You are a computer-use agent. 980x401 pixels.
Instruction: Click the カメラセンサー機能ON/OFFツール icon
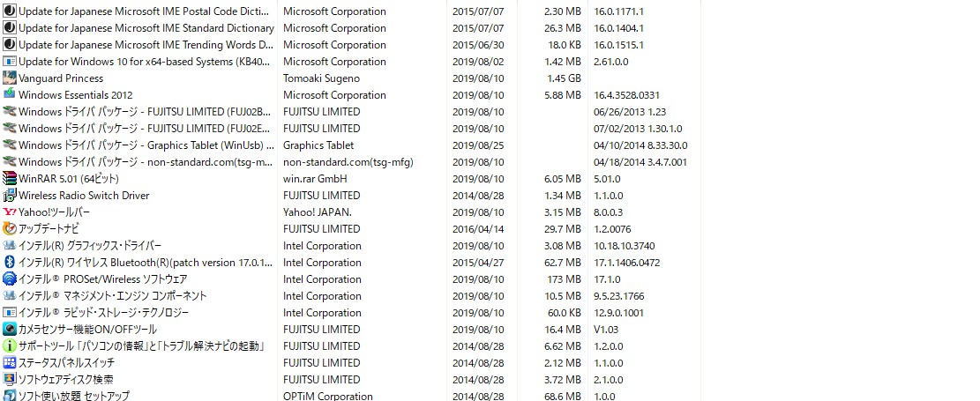click(x=10, y=329)
